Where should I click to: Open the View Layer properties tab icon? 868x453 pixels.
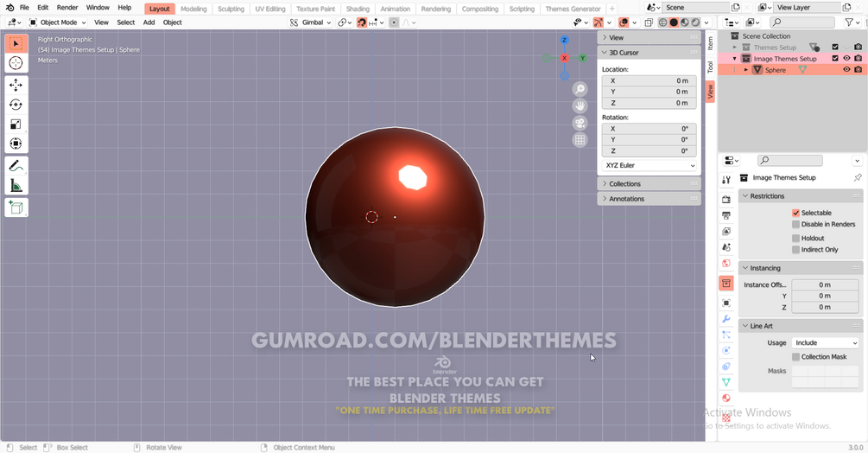coord(726,232)
